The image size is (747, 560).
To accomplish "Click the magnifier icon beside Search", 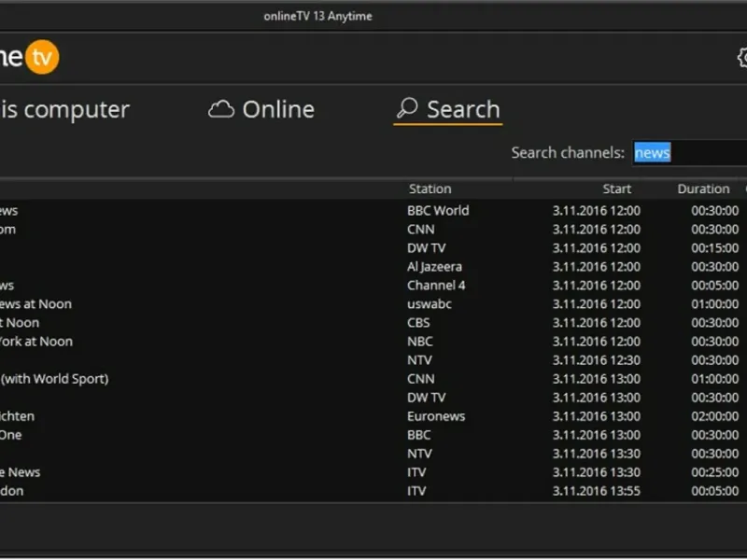I will pos(407,108).
